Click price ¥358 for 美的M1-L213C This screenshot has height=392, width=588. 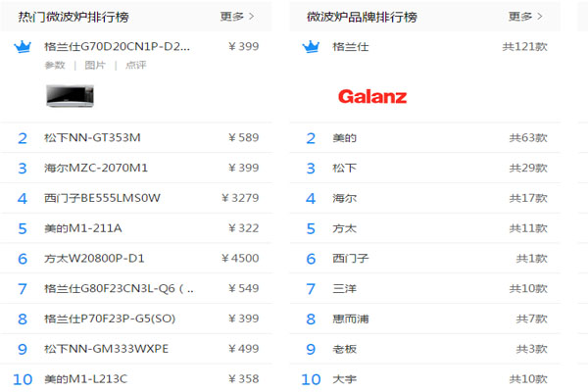244,379
